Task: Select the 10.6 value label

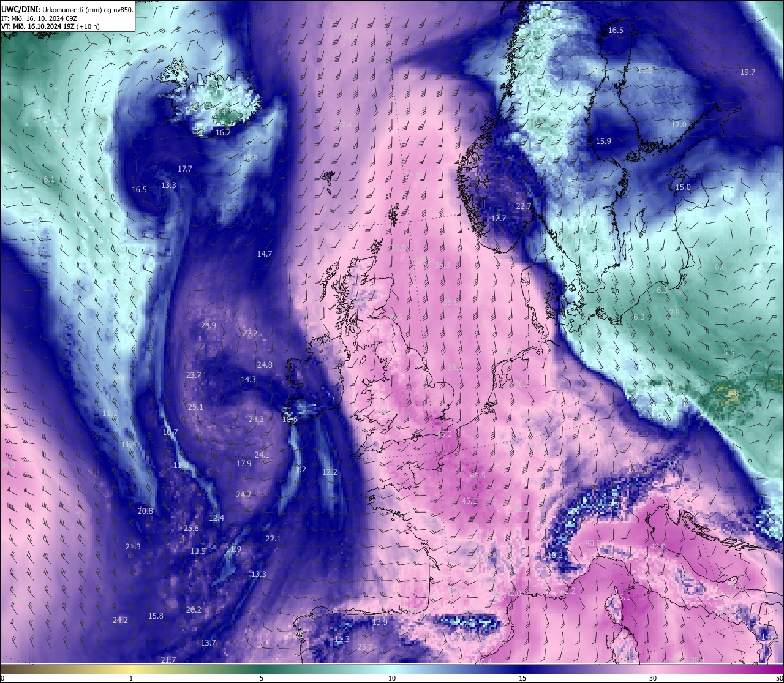Action: tap(290, 420)
